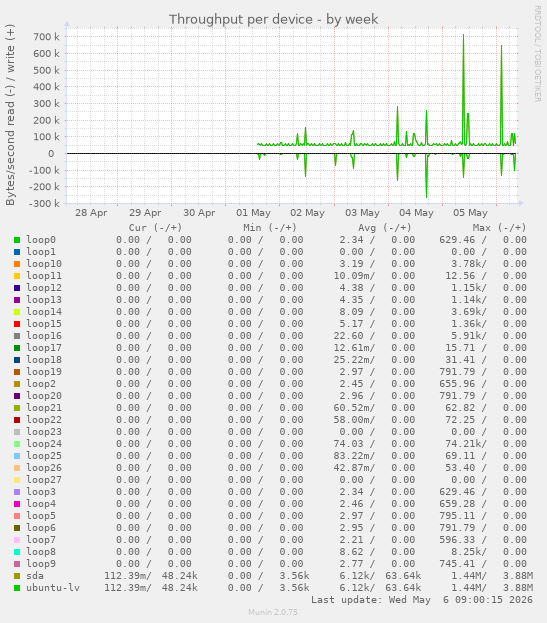Viewport: 547px width, 623px height.
Task: Click the 'Avg (-/+)' column header
Action: coord(385,228)
